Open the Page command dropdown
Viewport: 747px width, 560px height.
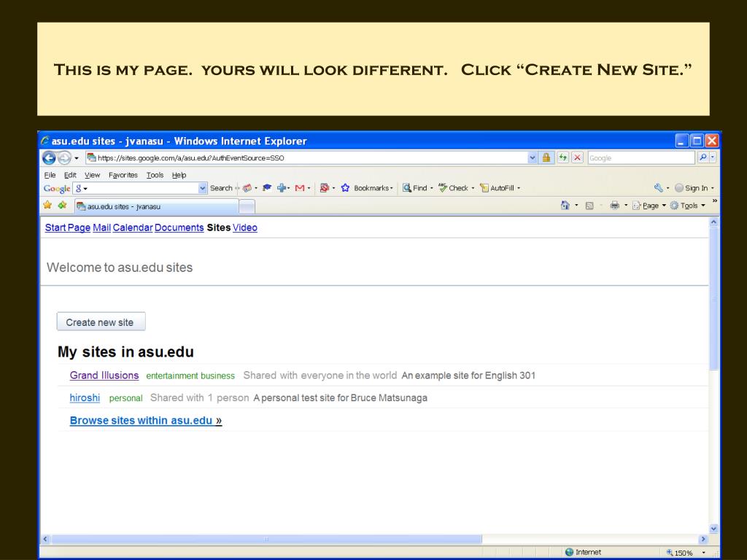pos(649,206)
